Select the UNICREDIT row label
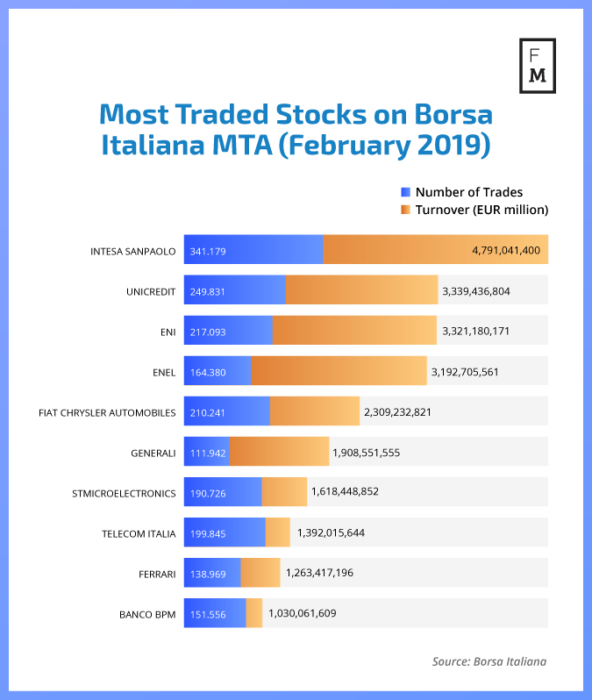Viewport: 592px width, 700px height. click(151, 290)
